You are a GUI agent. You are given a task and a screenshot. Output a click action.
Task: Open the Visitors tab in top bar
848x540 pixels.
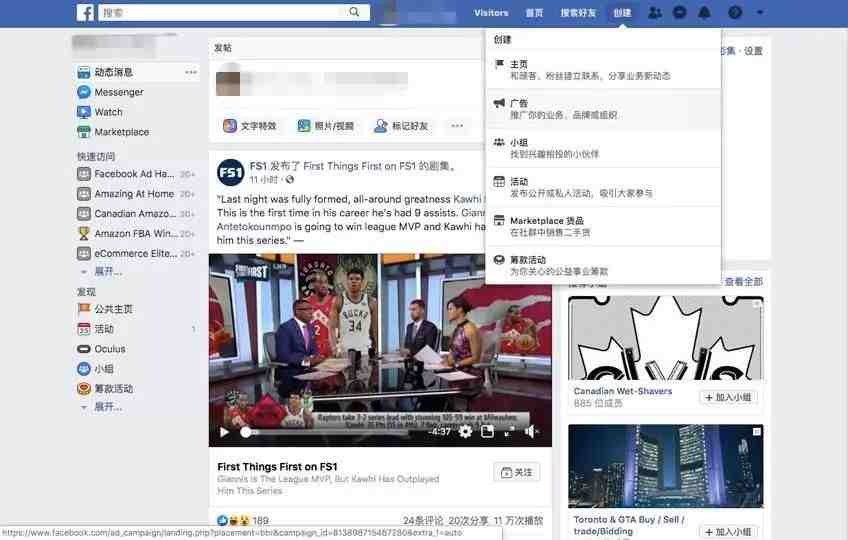coord(491,12)
